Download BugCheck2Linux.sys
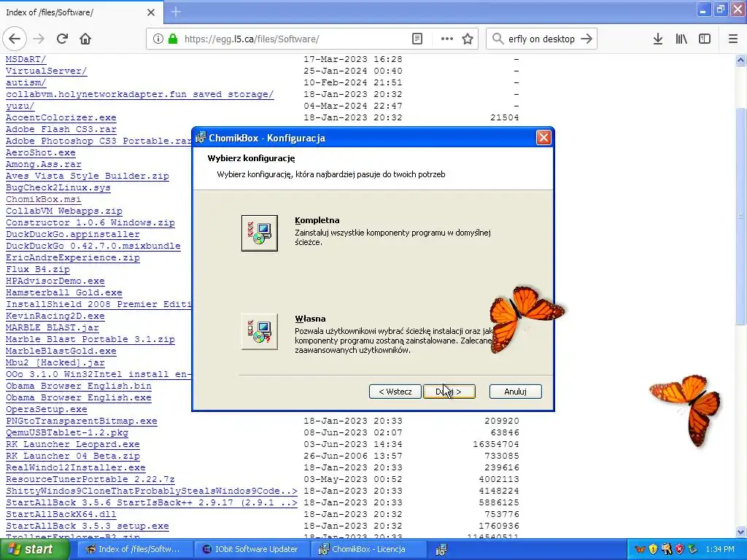Viewport: 747px width, 560px height. (58, 187)
